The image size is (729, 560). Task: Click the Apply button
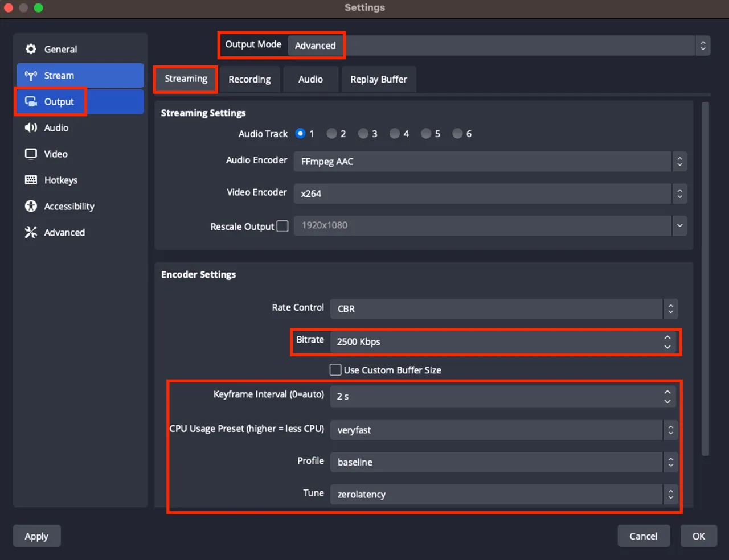tap(36, 536)
